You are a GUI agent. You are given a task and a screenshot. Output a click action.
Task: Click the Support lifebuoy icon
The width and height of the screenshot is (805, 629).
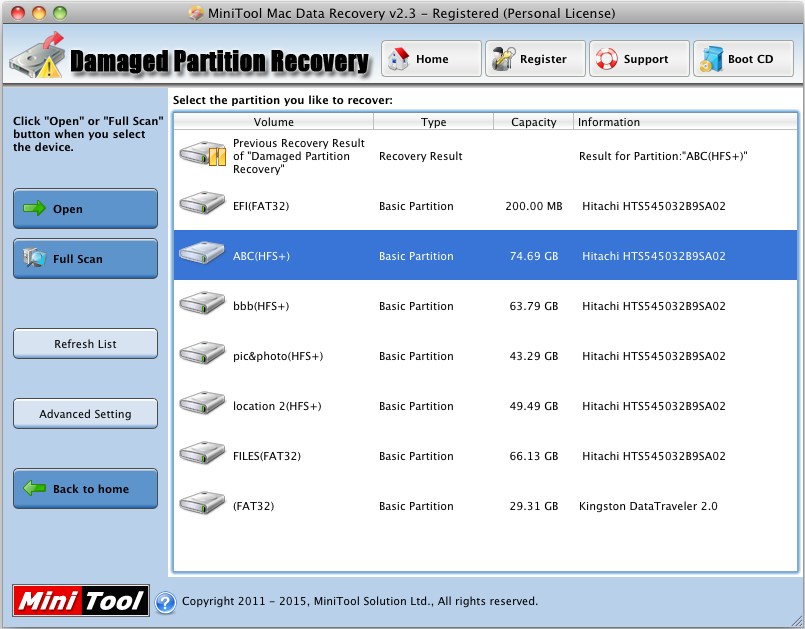click(607, 59)
